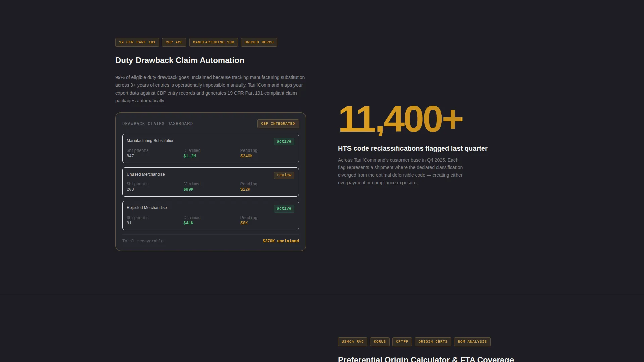This screenshot has width=644, height=362.
Task: Open the Manufacturing Substitution claim row
Action: (x=211, y=148)
